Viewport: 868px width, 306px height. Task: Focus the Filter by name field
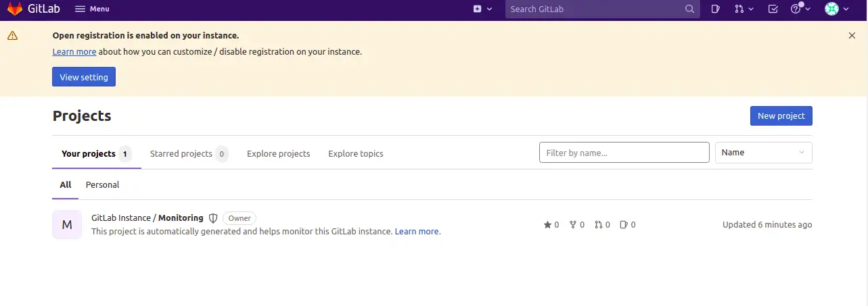click(624, 153)
